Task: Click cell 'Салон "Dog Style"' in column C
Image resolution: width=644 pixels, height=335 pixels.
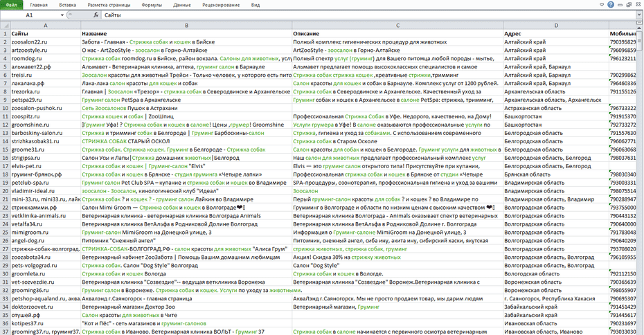Action: (397, 265)
